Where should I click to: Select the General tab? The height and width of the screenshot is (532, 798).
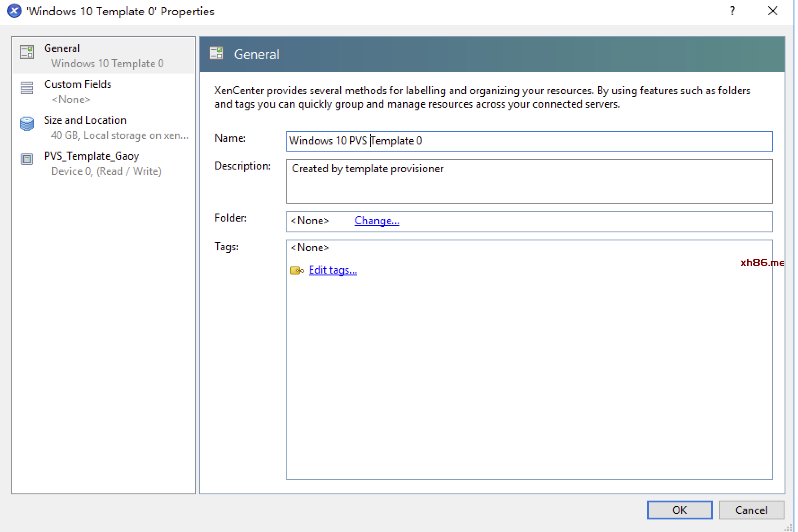pos(103,56)
